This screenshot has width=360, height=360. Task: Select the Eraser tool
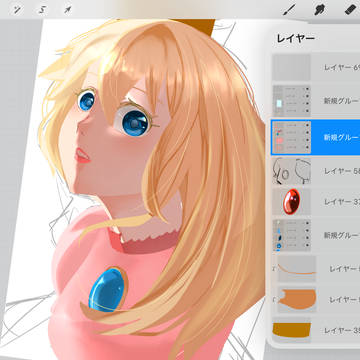[x=351, y=9]
